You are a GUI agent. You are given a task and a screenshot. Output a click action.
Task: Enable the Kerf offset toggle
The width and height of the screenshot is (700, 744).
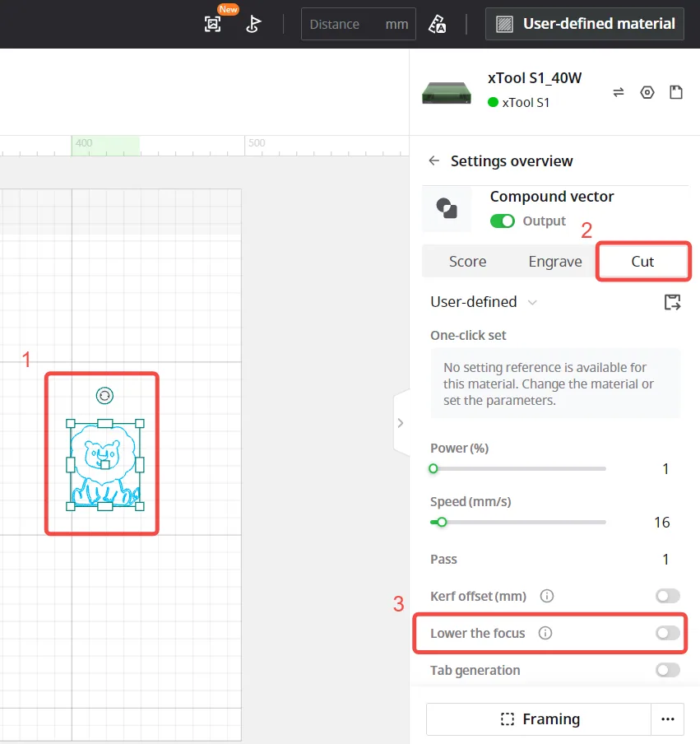click(x=668, y=596)
